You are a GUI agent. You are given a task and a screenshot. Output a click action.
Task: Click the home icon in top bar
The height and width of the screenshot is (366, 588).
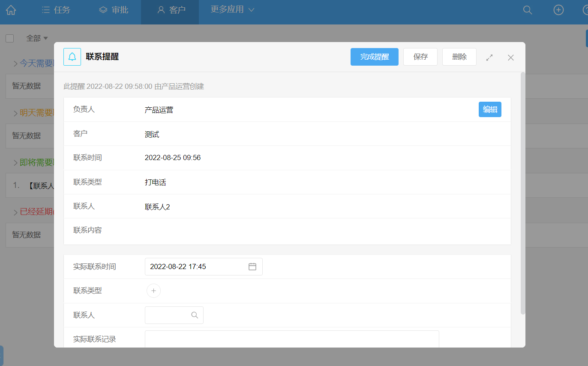coord(11,10)
